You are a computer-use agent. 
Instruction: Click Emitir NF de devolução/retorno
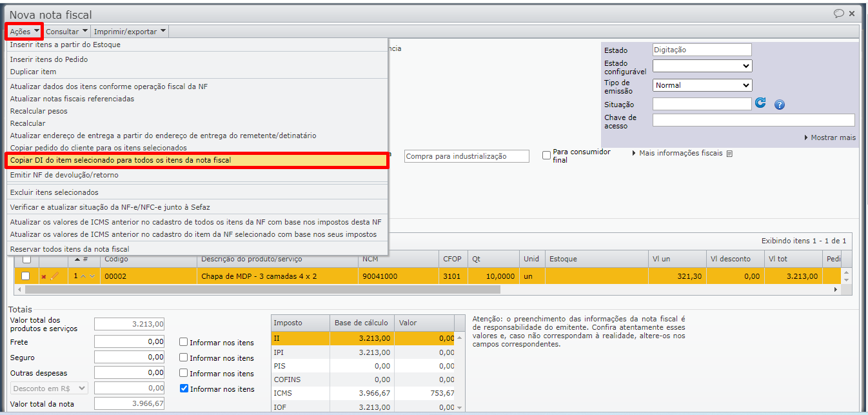64,175
